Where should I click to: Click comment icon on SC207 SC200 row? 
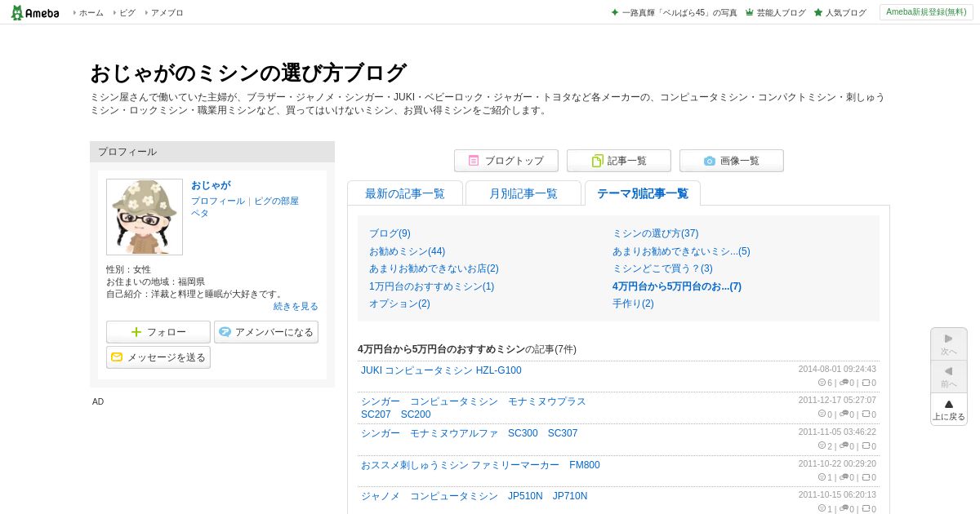844,414
